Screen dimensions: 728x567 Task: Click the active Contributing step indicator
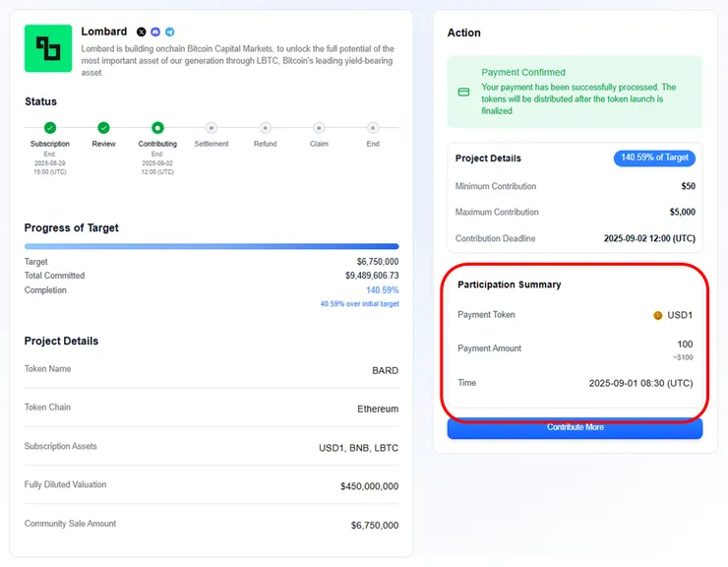[157, 127]
